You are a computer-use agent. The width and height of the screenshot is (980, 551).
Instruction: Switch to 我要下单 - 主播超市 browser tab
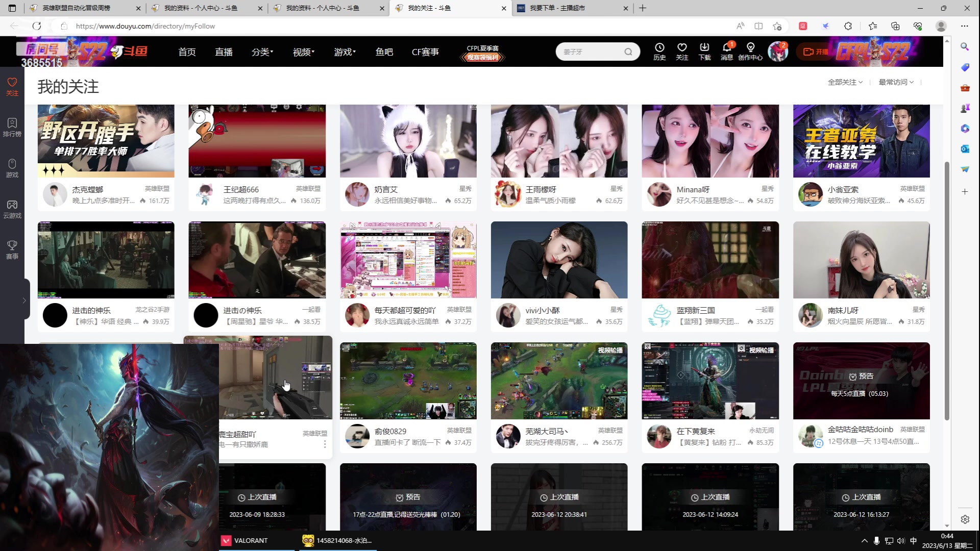pos(572,8)
